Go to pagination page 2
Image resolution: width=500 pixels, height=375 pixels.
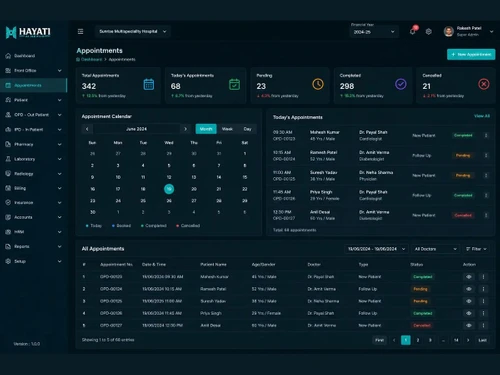pyautogui.click(x=418, y=340)
